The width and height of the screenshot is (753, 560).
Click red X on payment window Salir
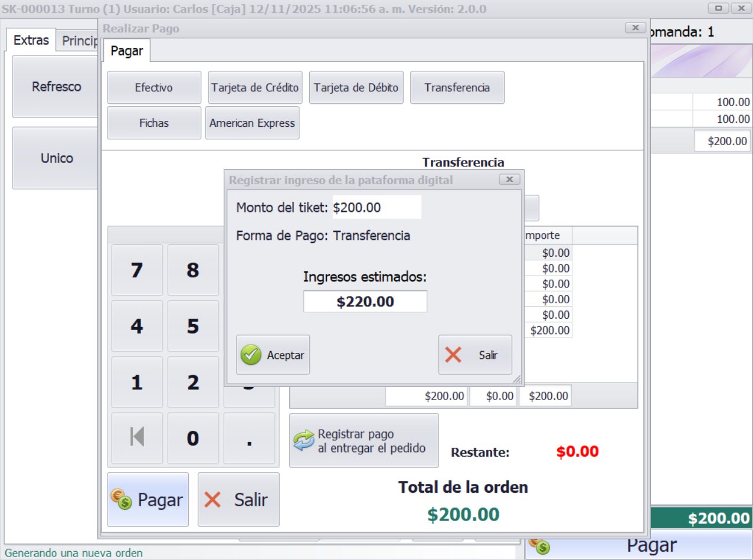pos(212,500)
